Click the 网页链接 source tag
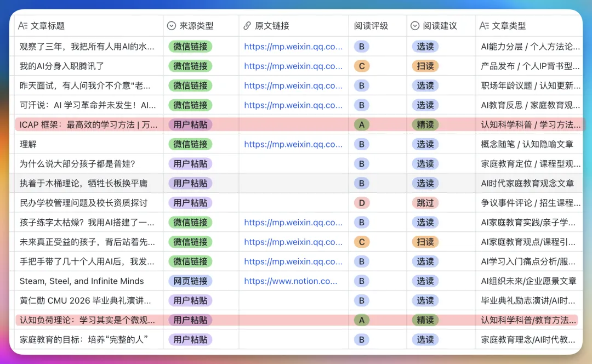 click(190, 281)
